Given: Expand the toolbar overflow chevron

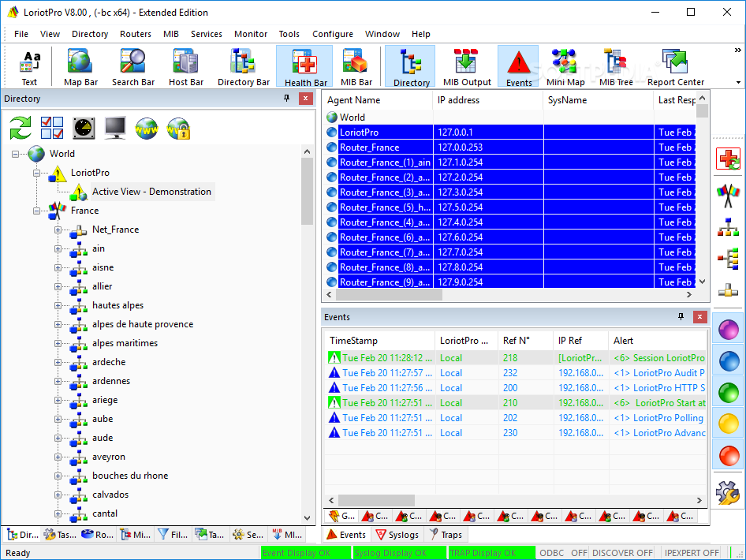Looking at the screenshot, I should pyautogui.click(x=737, y=50).
